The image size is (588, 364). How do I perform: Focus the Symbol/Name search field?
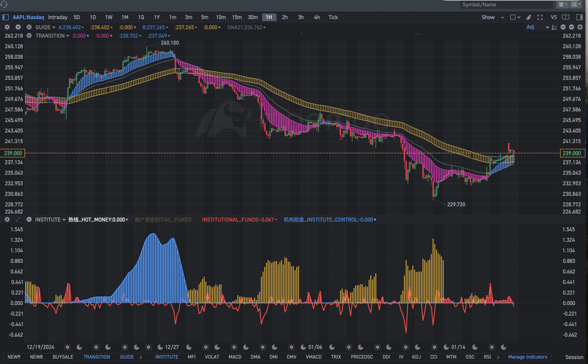pos(506,5)
